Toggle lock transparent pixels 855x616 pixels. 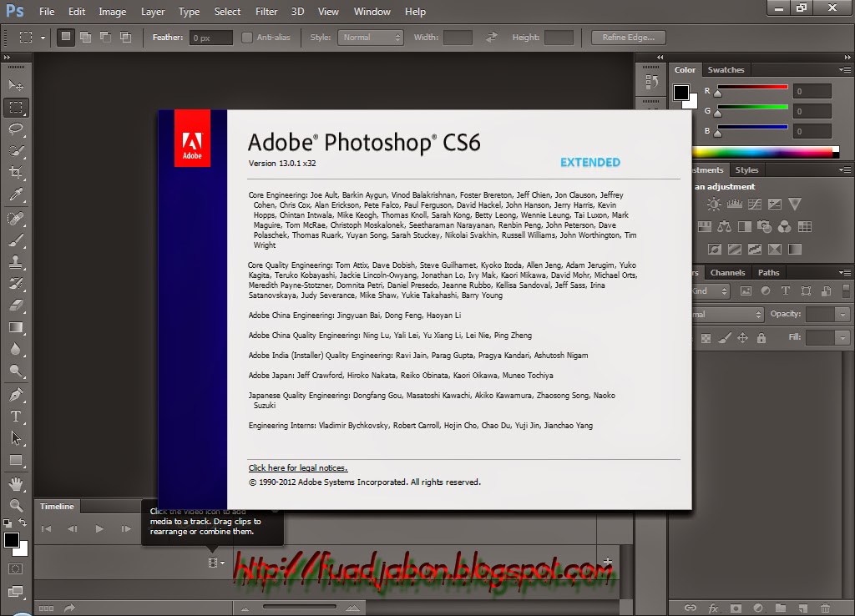pos(706,339)
